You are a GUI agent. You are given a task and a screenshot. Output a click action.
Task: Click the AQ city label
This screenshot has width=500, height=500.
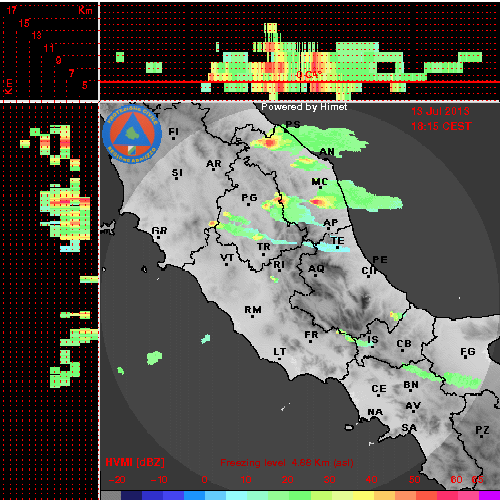(316, 268)
